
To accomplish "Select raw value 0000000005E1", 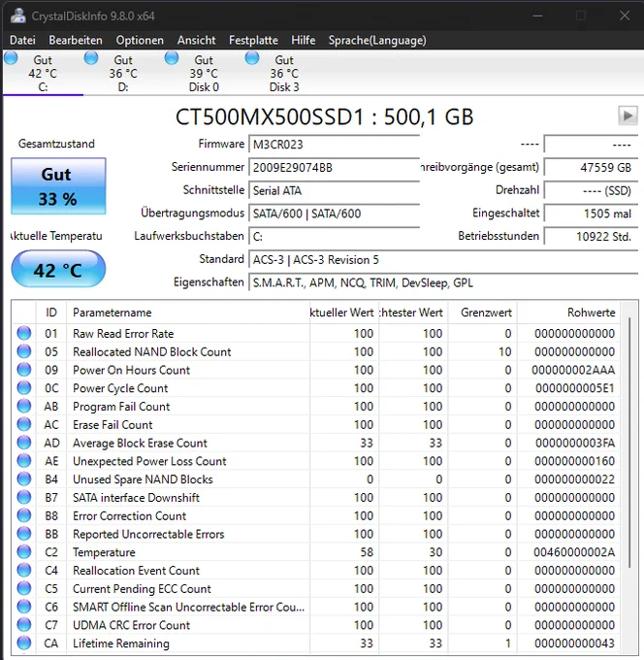I will (x=575, y=388).
